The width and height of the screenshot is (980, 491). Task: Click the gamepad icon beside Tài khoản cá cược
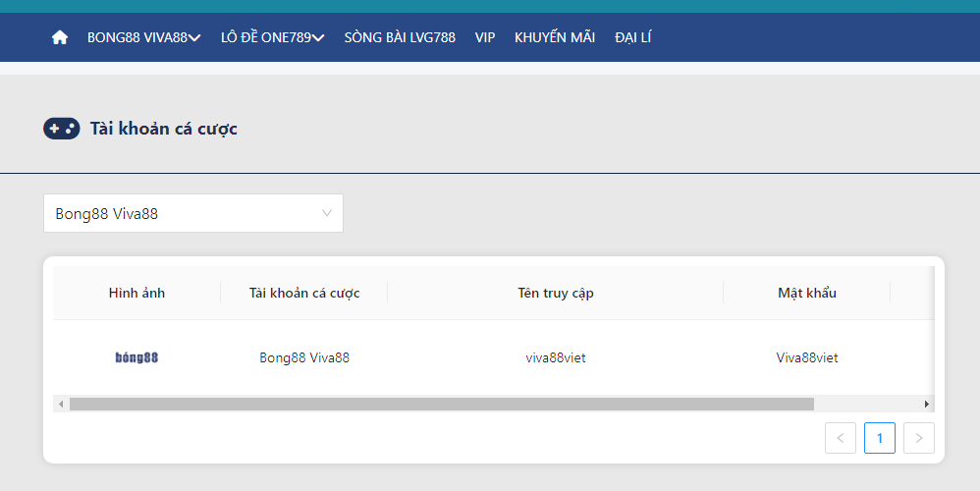pyautogui.click(x=61, y=129)
